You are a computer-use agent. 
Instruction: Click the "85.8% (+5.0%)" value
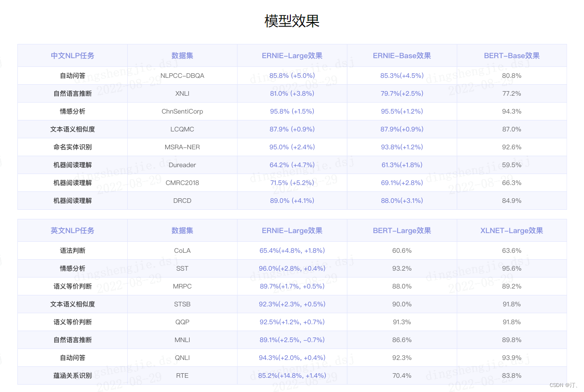coord(292,76)
